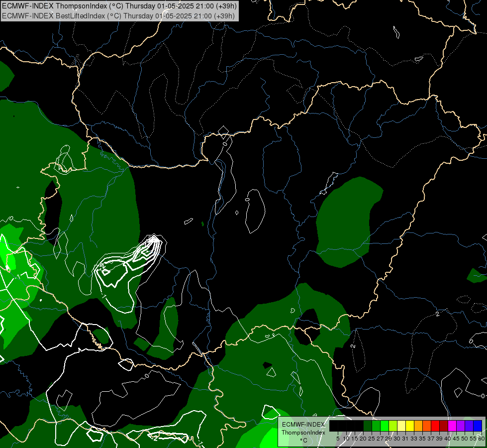Click the purple 45–50 legend swatch
This screenshot has width=487, height=448.
point(461,426)
